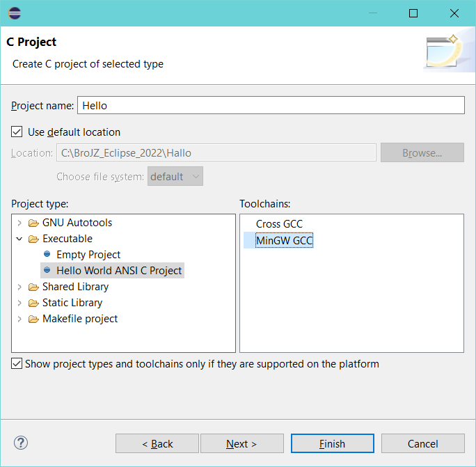Go to the Next wizard page
476x467 pixels.
(242, 443)
